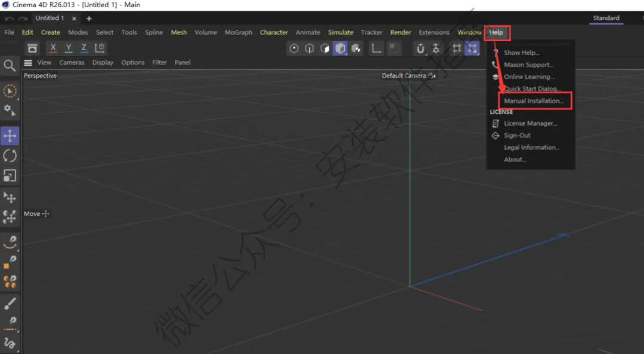The height and width of the screenshot is (354, 644).
Task: Open the Standard layout selector
Action: [x=606, y=18]
